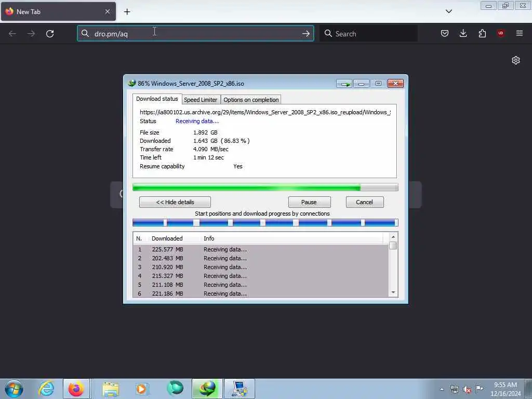Open Windows Media Player from the taskbar
The height and width of the screenshot is (399, 532).
tap(141, 389)
